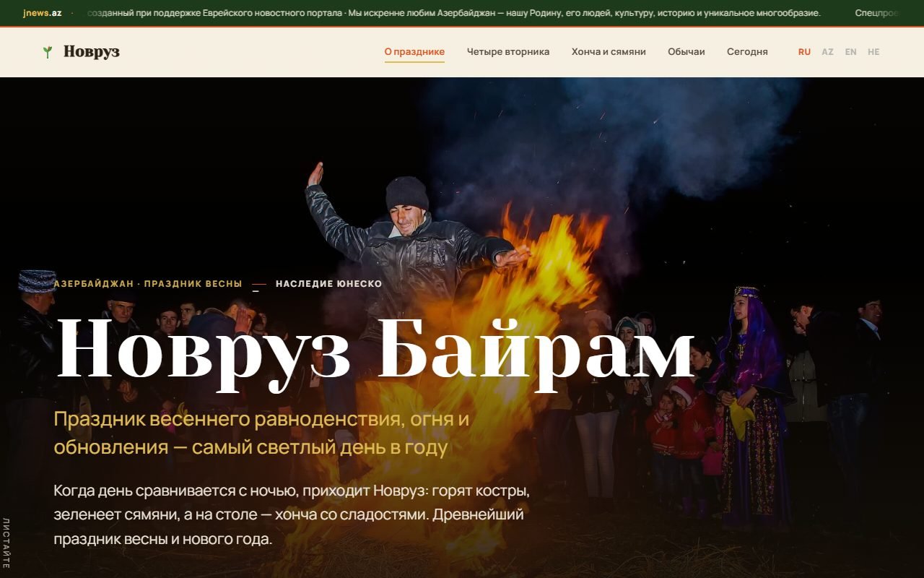The height and width of the screenshot is (578, 924).
Task: Open the Четыре вторника menu item
Action: click(508, 52)
